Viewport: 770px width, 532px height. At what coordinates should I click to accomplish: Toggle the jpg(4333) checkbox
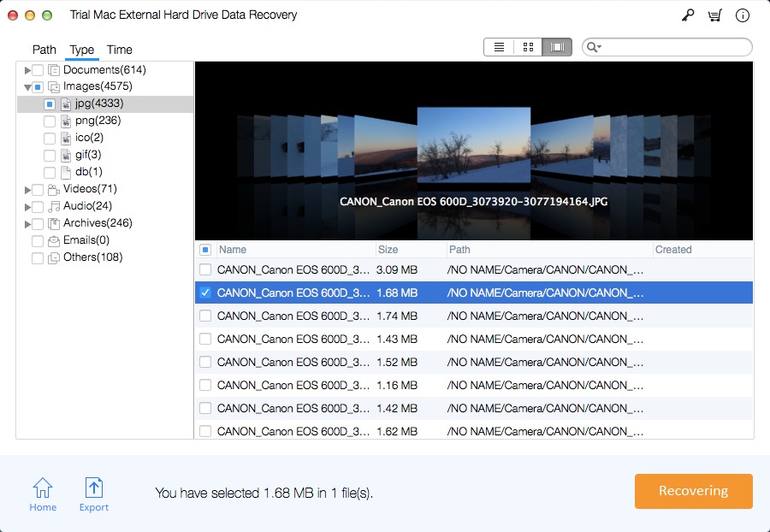(50, 104)
